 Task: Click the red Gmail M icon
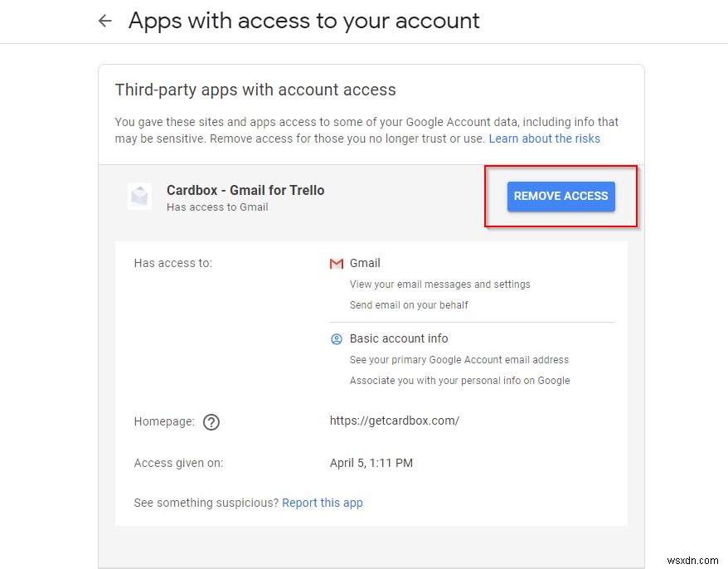click(x=337, y=264)
